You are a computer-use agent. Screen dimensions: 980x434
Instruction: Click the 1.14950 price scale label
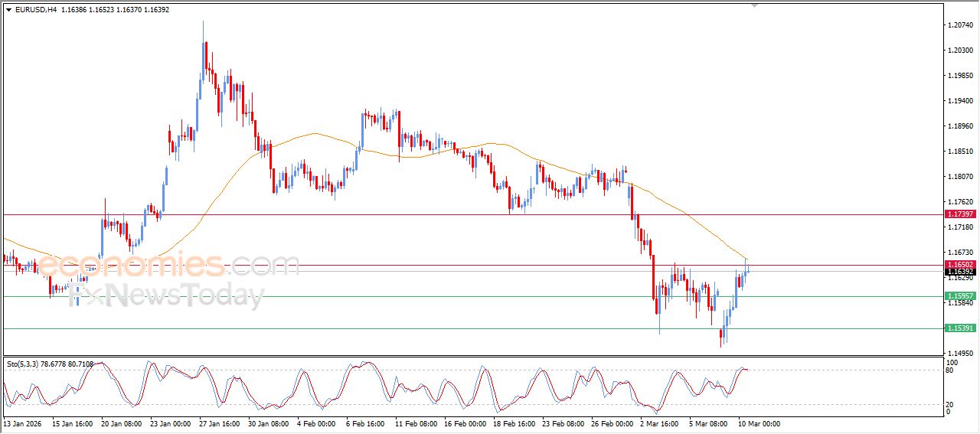960,353
